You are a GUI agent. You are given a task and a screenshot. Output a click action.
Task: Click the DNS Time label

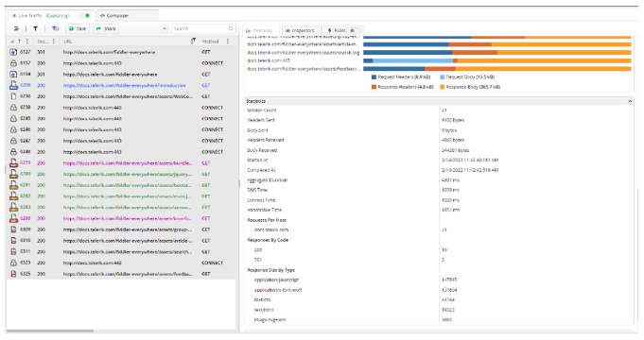tap(256, 190)
